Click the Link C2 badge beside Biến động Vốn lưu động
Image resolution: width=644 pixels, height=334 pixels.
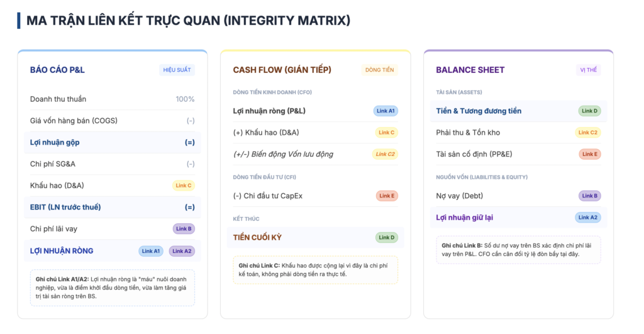coord(385,154)
